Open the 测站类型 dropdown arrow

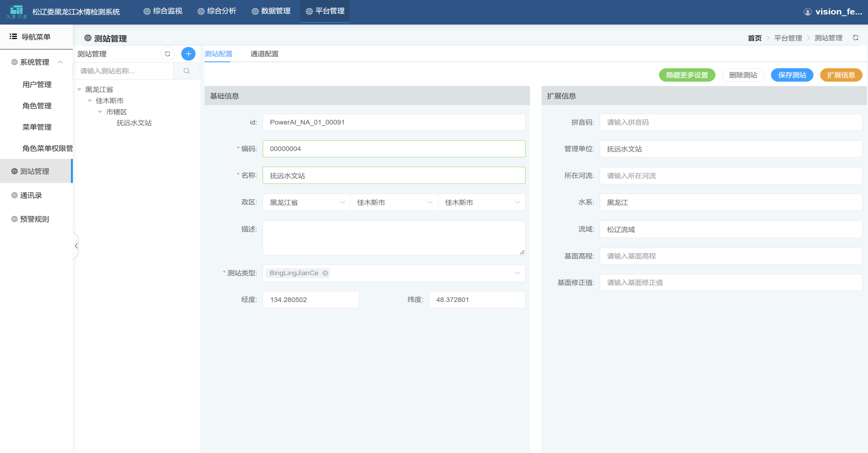[x=517, y=273]
